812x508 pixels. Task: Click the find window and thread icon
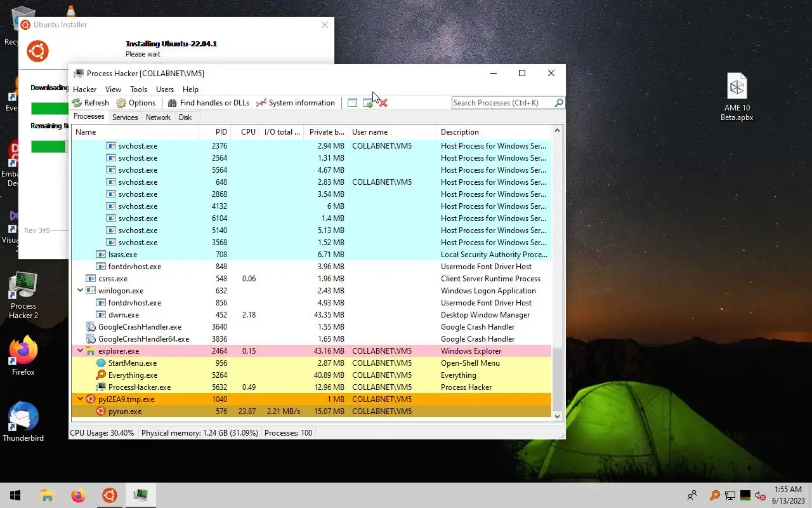368,103
